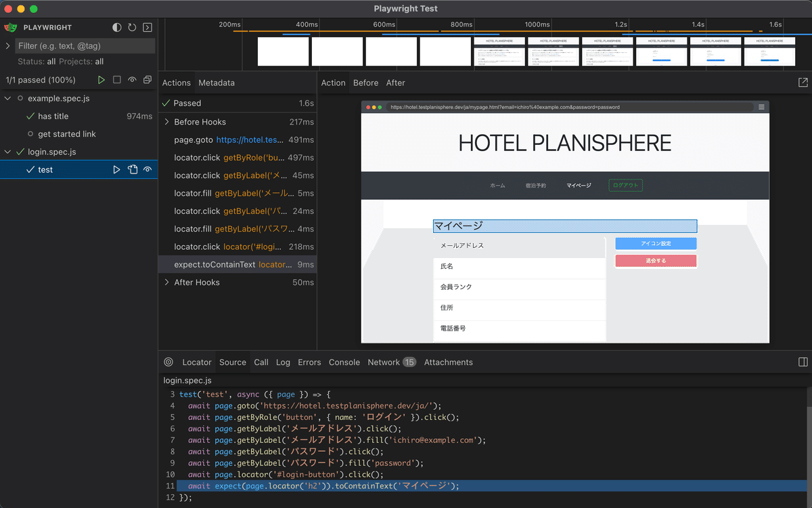Open the Errors tab
The width and height of the screenshot is (812, 508).
point(309,362)
